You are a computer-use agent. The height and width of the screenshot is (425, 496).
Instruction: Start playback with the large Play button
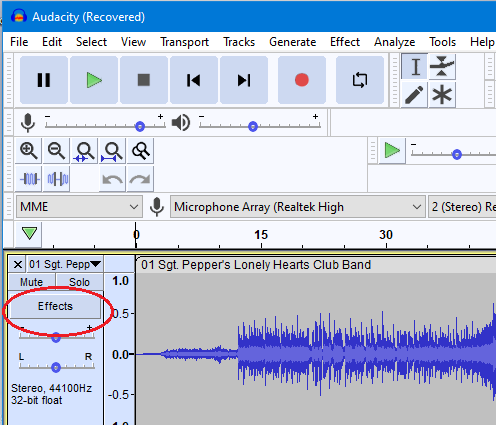click(x=94, y=80)
